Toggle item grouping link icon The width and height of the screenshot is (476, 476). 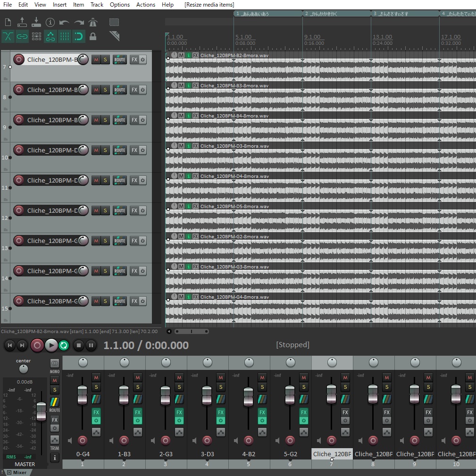coord(22,36)
